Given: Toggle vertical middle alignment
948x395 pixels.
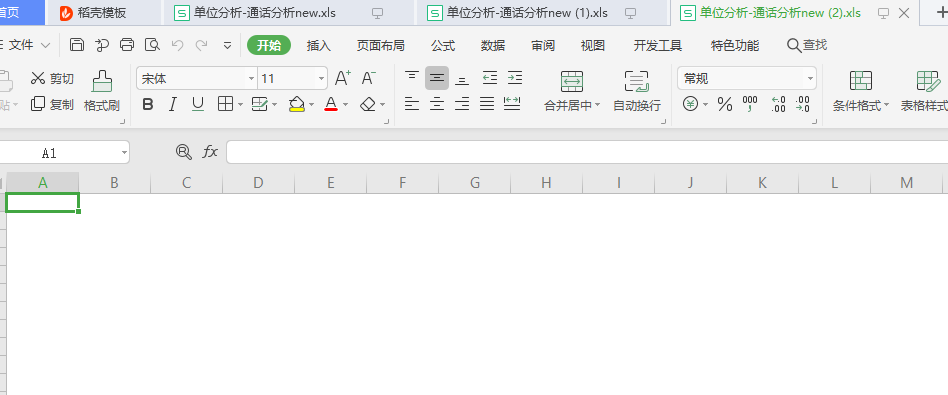Looking at the screenshot, I should [437, 78].
